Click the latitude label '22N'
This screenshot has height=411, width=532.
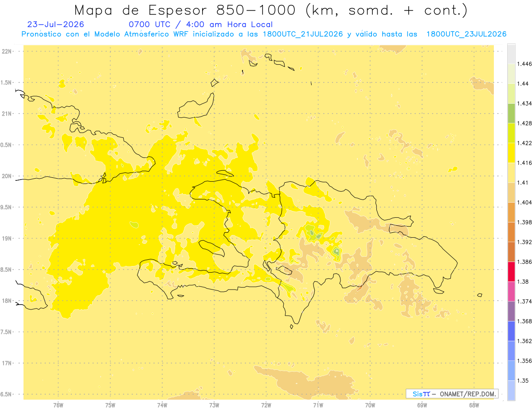[x=7, y=51]
